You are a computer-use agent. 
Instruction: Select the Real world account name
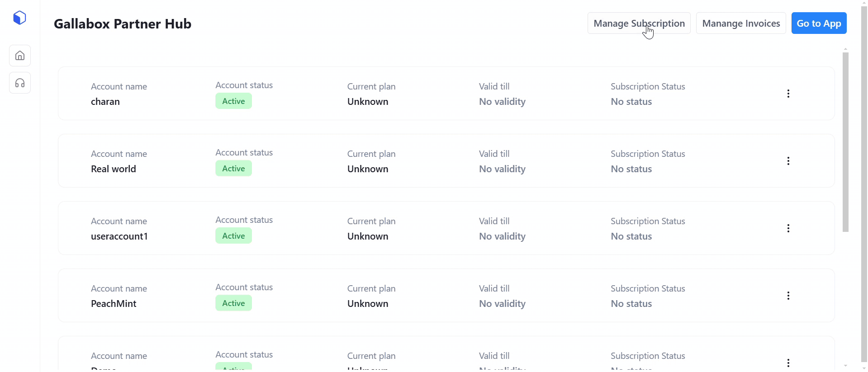[x=114, y=169]
